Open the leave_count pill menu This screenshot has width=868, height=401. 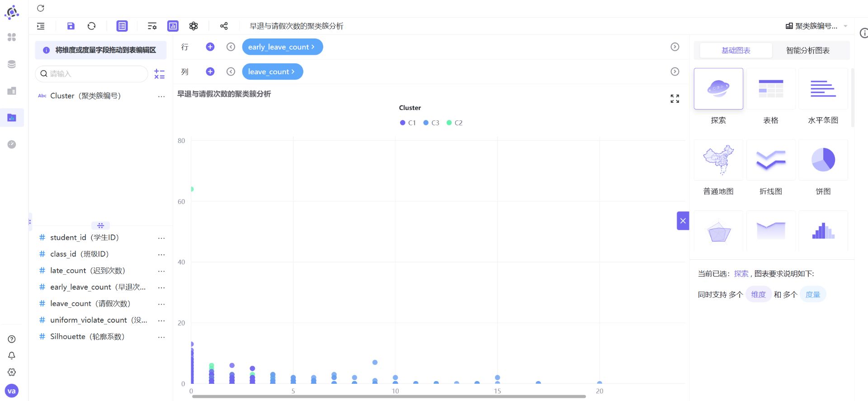coord(273,72)
